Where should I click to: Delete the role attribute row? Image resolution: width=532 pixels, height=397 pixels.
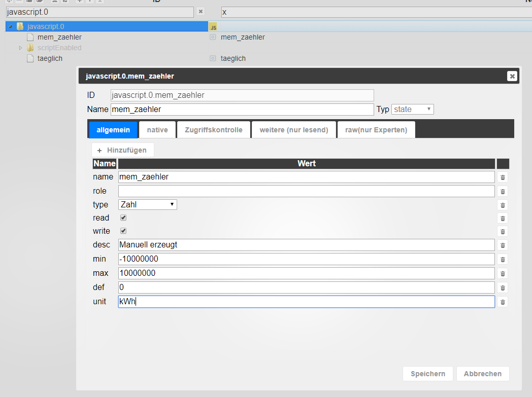pos(503,192)
